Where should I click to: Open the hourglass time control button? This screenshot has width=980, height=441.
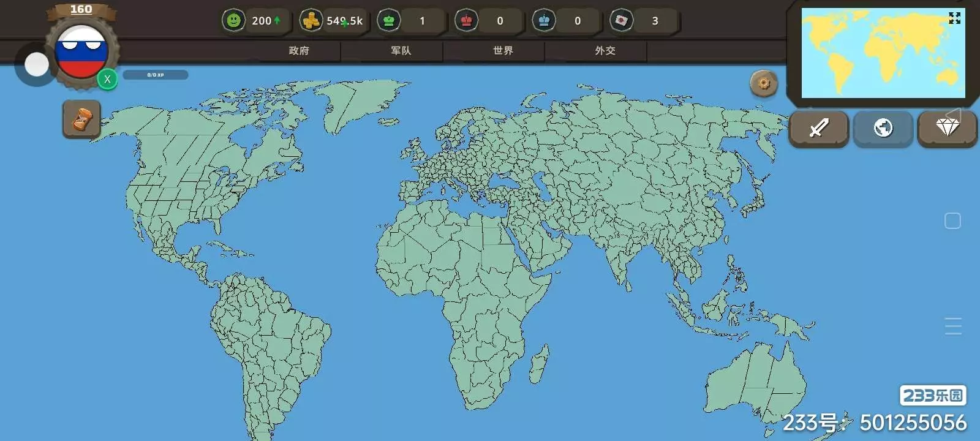81,119
